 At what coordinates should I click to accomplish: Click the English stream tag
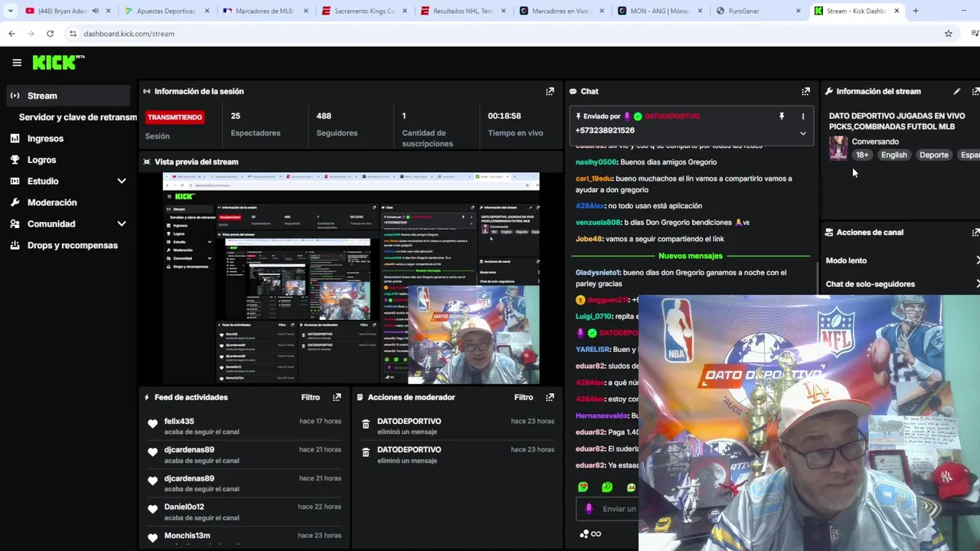pyautogui.click(x=893, y=155)
